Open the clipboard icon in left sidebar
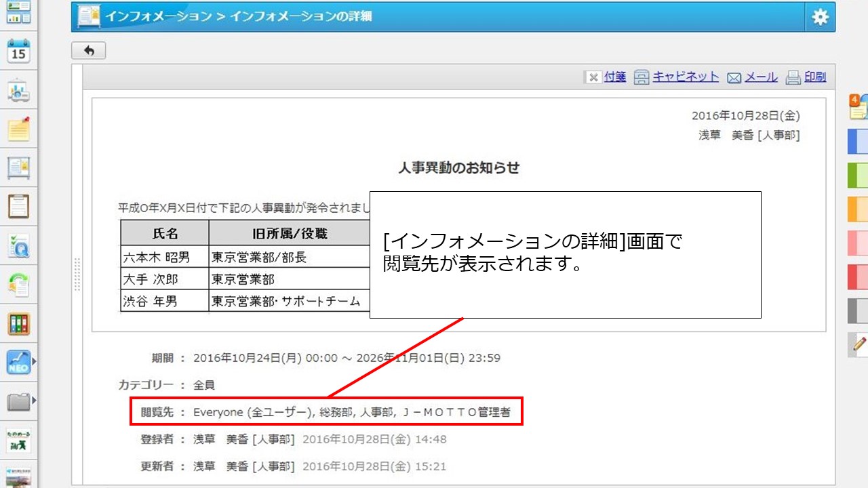Screen dimensions: 868x488 tap(18, 206)
